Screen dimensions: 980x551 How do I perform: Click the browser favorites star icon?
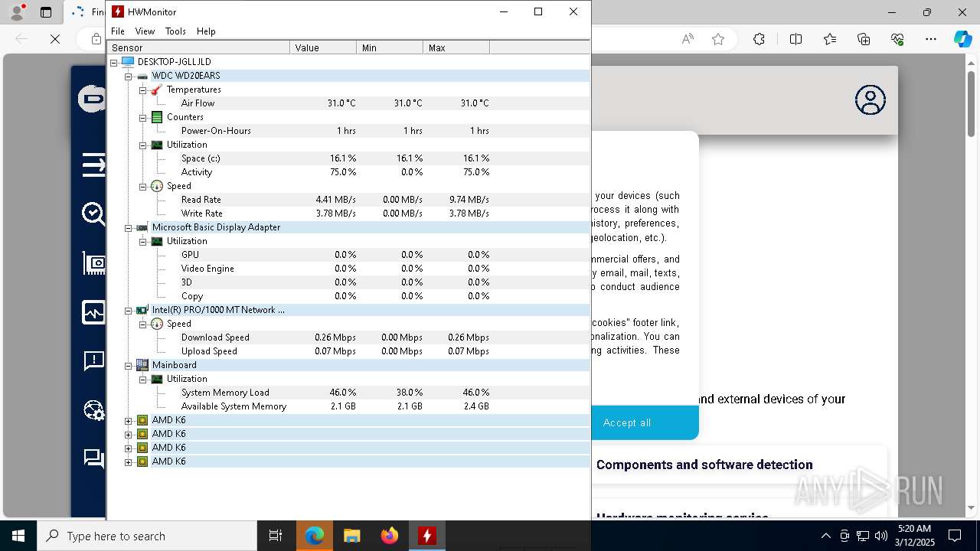click(718, 39)
